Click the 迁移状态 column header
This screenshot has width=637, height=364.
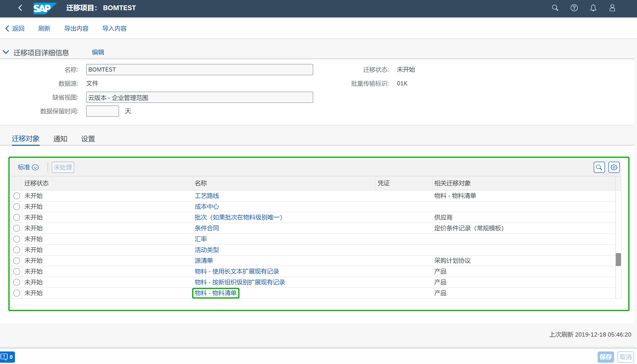click(107, 183)
